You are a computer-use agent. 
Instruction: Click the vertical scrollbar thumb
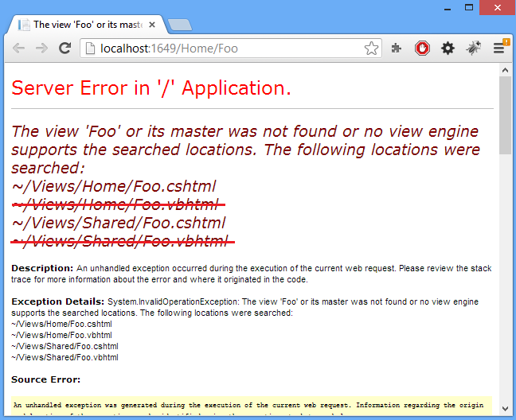click(505, 115)
